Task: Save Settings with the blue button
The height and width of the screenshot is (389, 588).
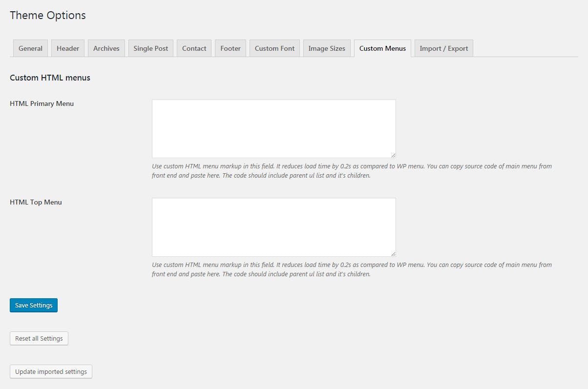Action: coord(34,305)
